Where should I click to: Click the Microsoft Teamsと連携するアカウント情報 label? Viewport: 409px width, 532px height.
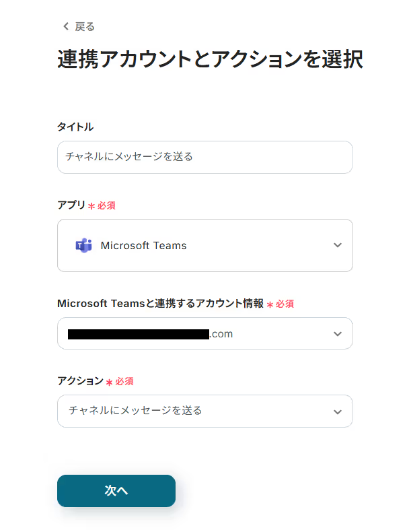coord(160,303)
